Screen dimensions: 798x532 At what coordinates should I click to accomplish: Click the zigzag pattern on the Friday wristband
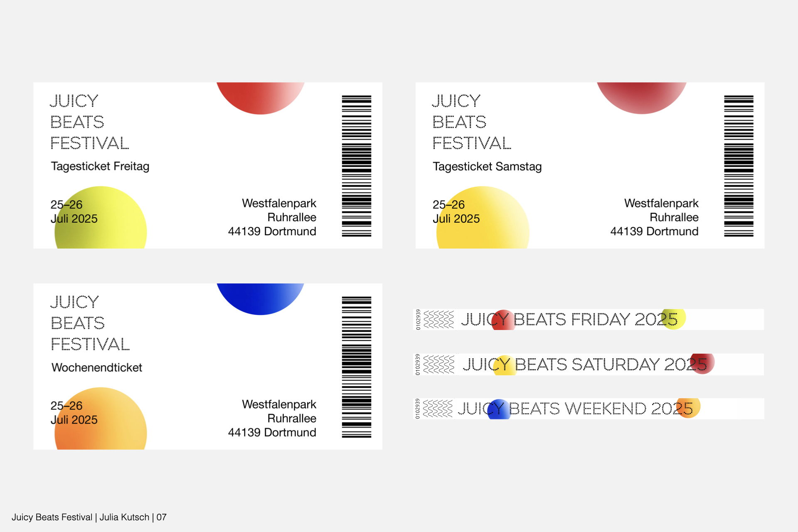[x=438, y=319]
